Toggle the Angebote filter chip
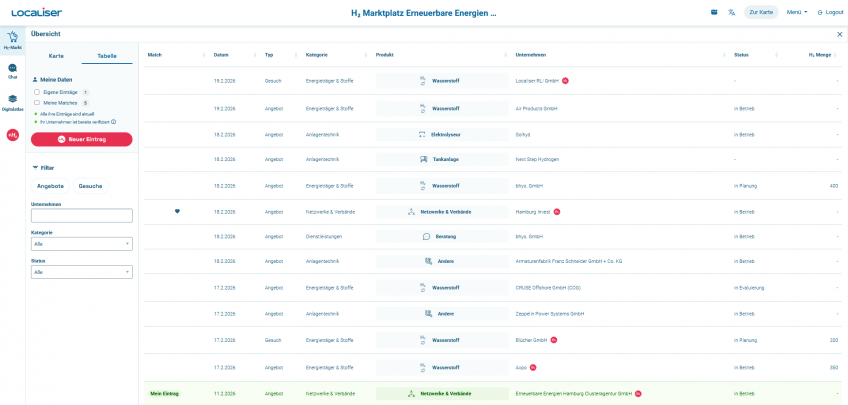The image size is (848, 405). tap(51, 186)
